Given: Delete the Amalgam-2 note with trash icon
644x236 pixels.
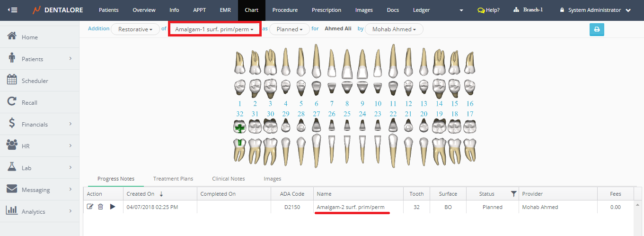Looking at the screenshot, I should pyautogui.click(x=100, y=207).
